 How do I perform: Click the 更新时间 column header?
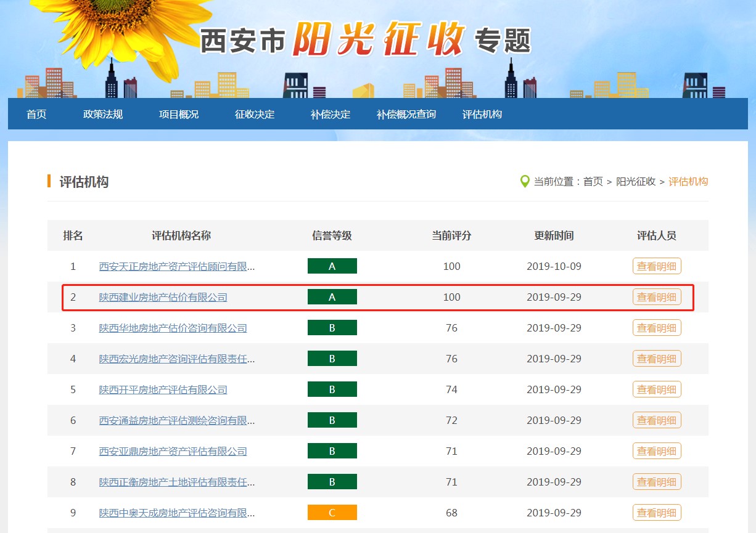[x=554, y=235]
